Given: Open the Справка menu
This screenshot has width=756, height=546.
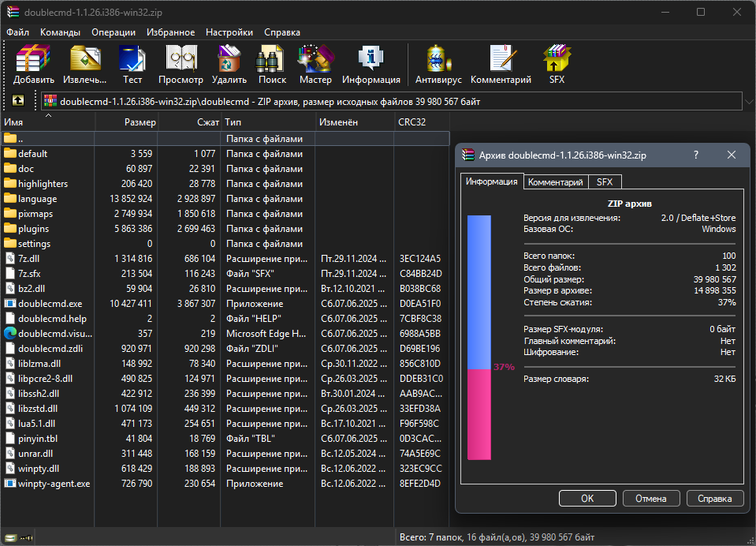Looking at the screenshot, I should click(x=282, y=32).
